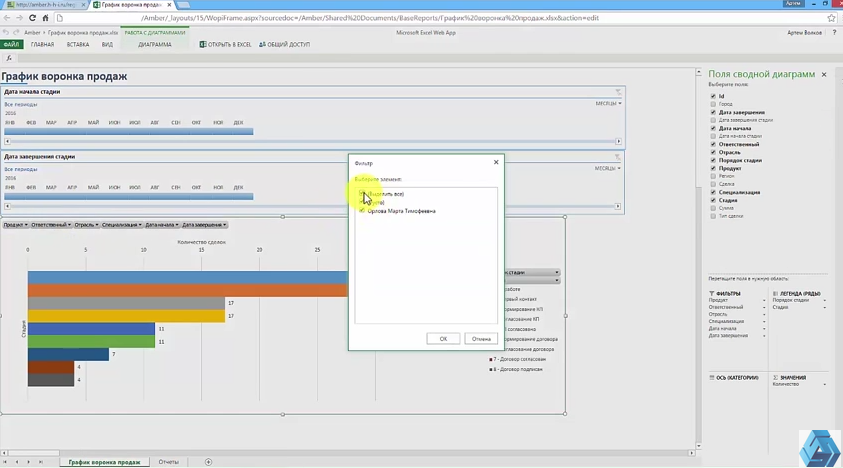Open МЕСЯЦЫ dropdown on Дата начала стадии timeline
The image size is (843, 468).
tap(608, 103)
